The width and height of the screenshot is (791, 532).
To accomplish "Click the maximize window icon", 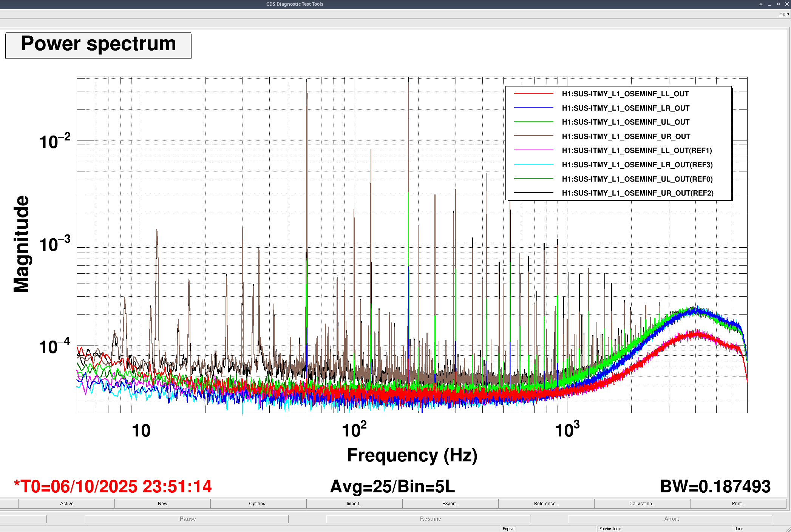I will pyautogui.click(x=778, y=4).
